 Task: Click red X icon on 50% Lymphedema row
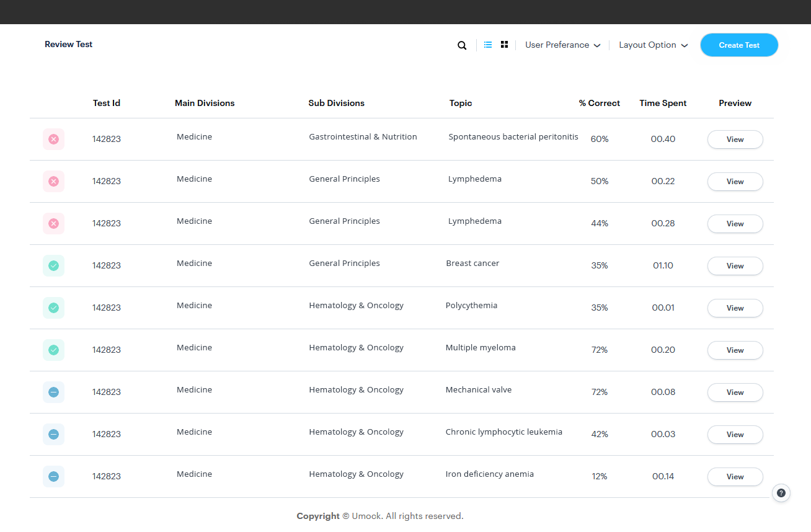(x=53, y=181)
